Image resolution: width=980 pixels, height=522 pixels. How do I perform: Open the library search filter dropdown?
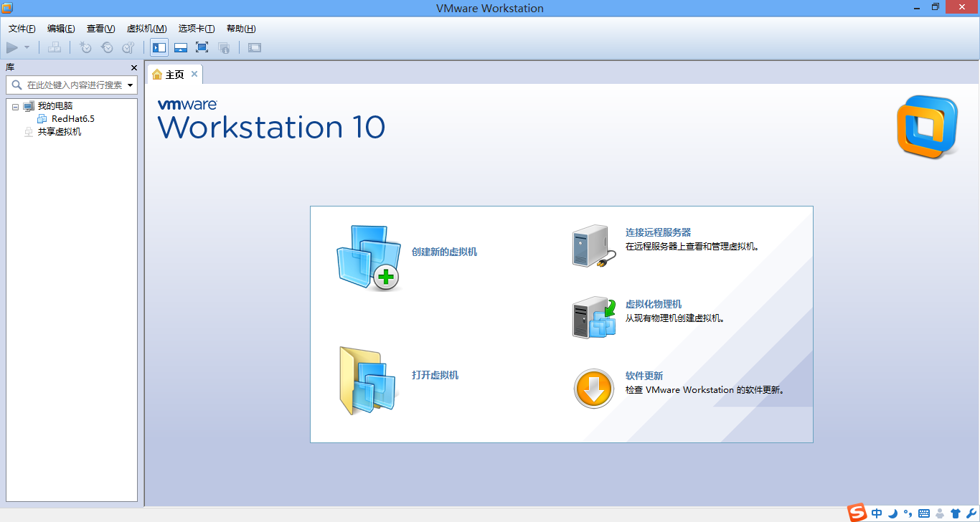click(x=131, y=85)
